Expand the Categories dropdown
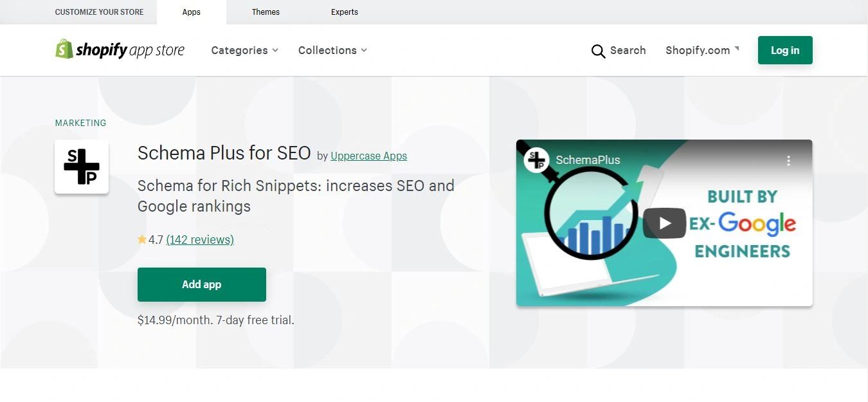Viewport: 868px width, 402px height. click(x=244, y=50)
